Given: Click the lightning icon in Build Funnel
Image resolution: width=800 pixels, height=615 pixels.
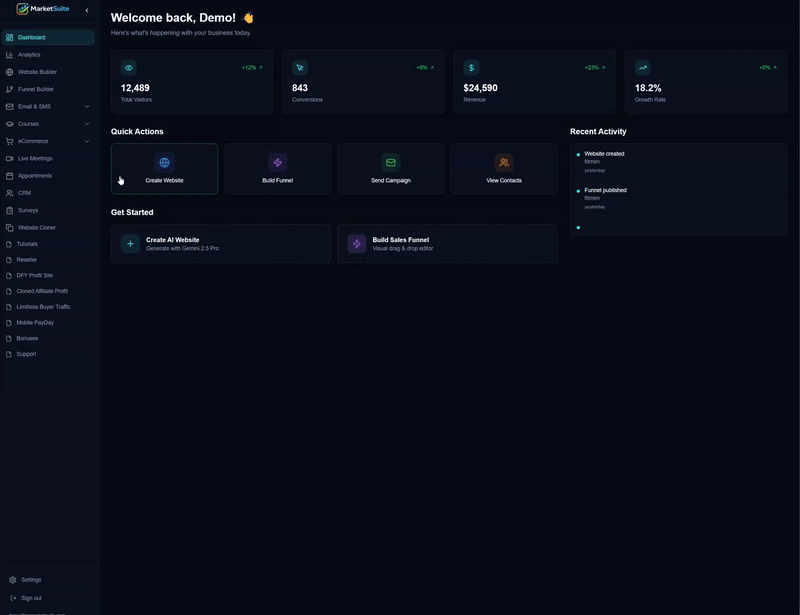Looking at the screenshot, I should 277,162.
